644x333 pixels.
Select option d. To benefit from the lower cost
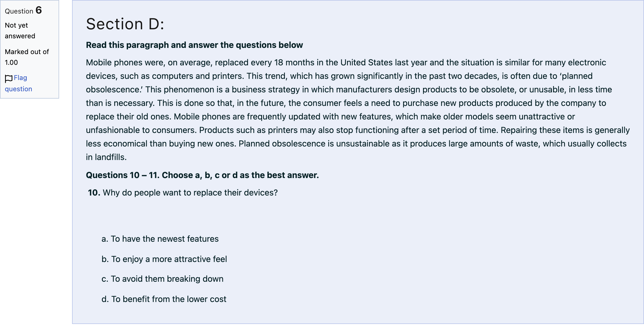[x=164, y=299]
